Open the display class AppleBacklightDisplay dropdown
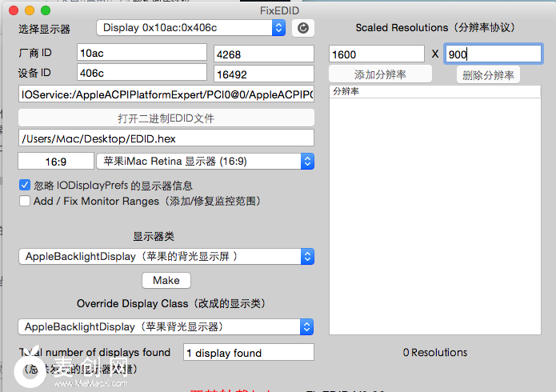 166,257
